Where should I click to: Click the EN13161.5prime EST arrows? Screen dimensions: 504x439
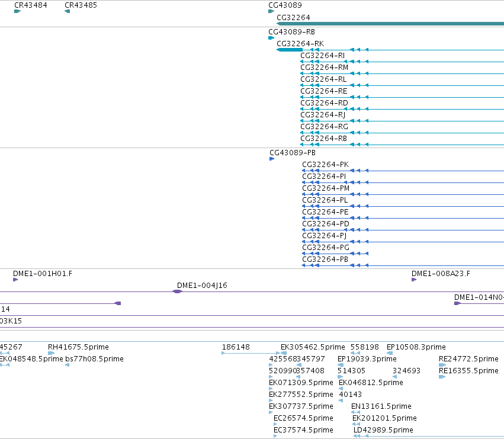click(355, 412)
